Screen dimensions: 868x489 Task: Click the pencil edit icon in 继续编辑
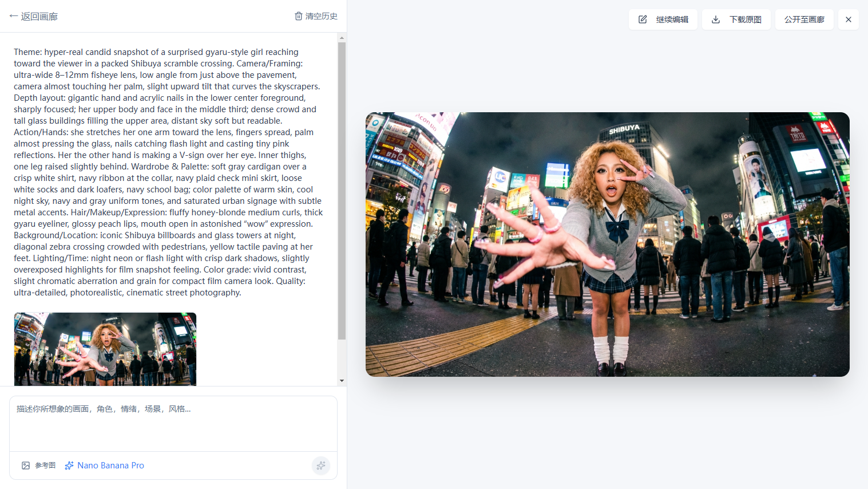(643, 19)
